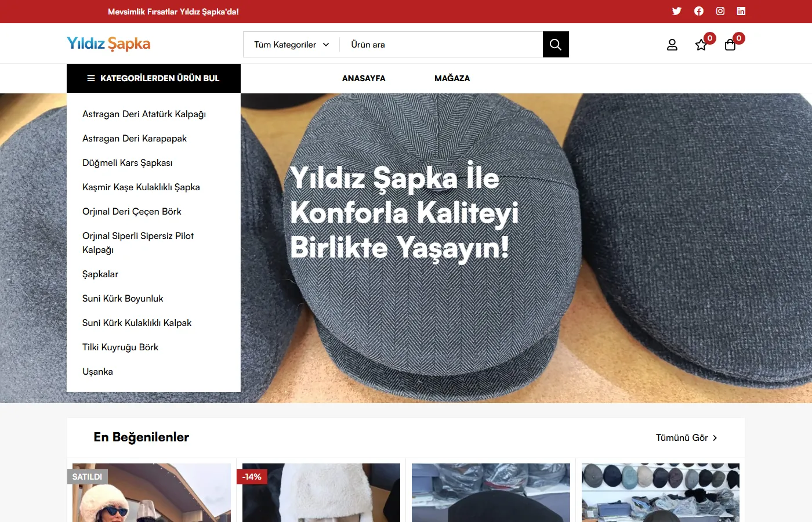Click the Mevsimlik Fırsatlar announcement text
Image resolution: width=812 pixels, height=522 pixels.
(173, 12)
